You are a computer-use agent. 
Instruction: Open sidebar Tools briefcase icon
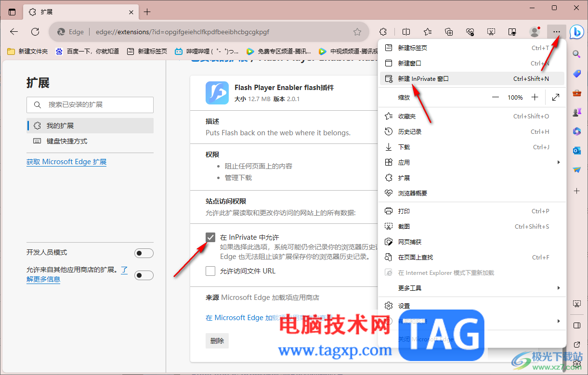click(x=576, y=93)
